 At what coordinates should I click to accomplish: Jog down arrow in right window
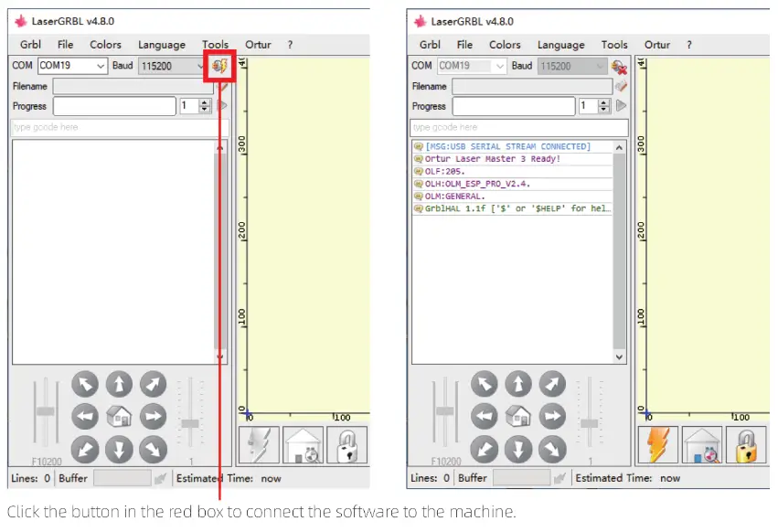tap(518, 450)
